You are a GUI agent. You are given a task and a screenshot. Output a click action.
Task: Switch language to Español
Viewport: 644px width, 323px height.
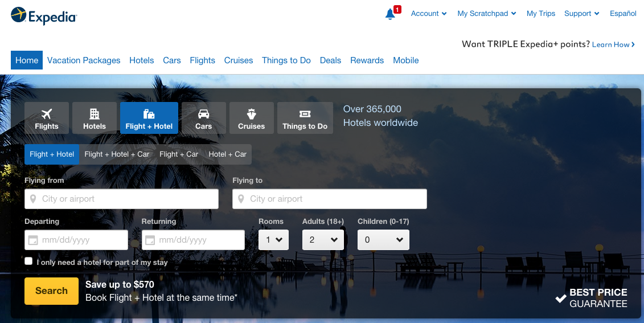coord(623,14)
